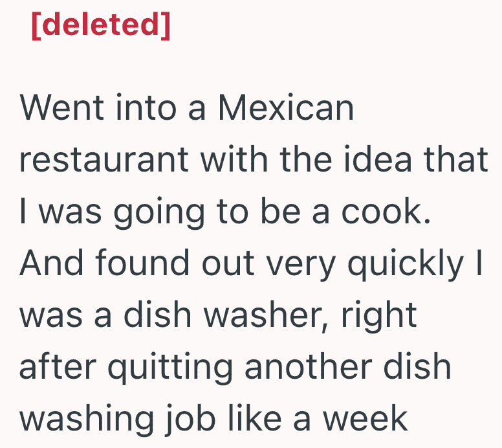Click the word "quitting" in the comment
Viewport: 502px width, 448px height.
(170, 368)
